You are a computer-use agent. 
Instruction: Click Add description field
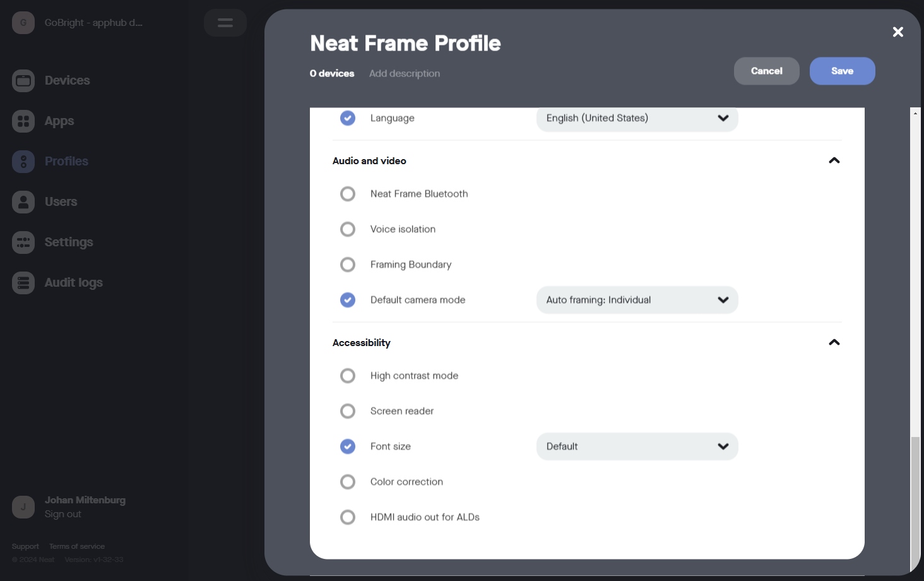pos(405,74)
